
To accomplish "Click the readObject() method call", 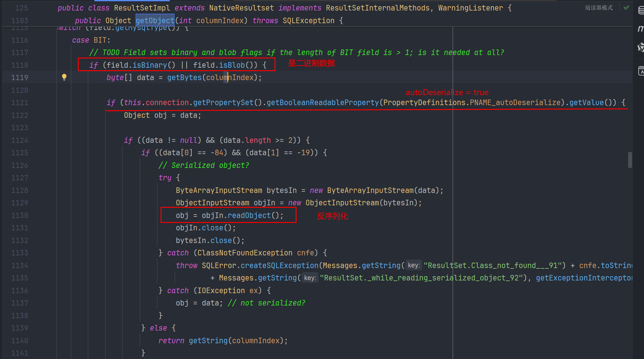I will (249, 216).
